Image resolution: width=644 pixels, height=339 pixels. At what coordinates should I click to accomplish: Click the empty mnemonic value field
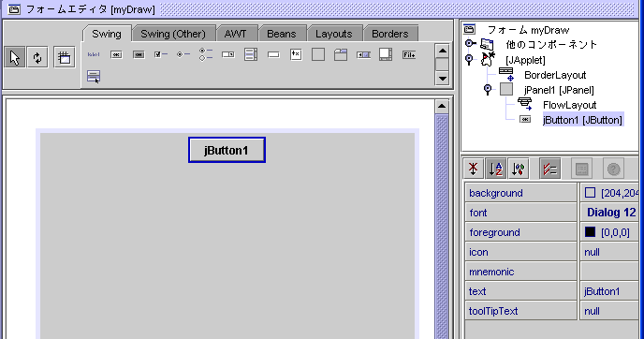[x=610, y=272]
